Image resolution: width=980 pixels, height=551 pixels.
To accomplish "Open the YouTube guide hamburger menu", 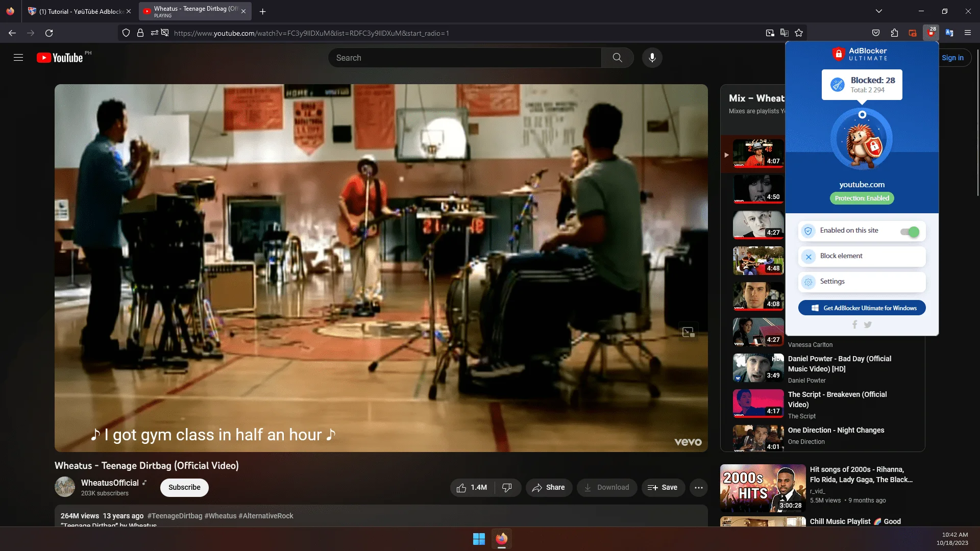I will point(18,58).
